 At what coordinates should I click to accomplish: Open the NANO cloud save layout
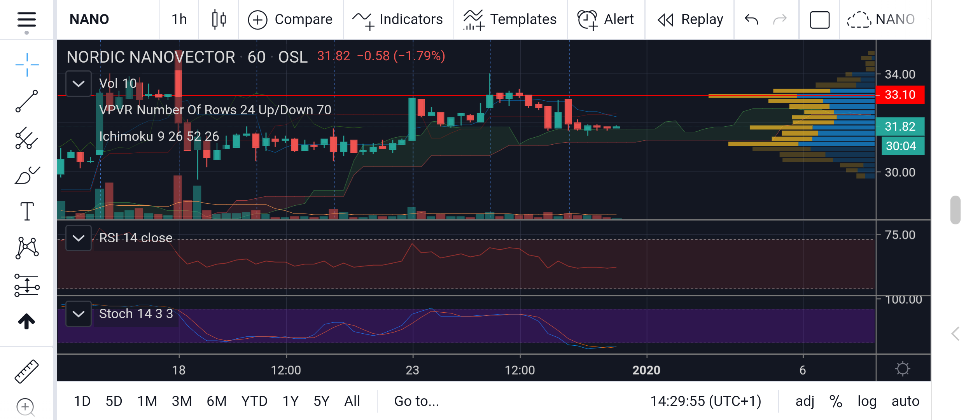tap(881, 19)
